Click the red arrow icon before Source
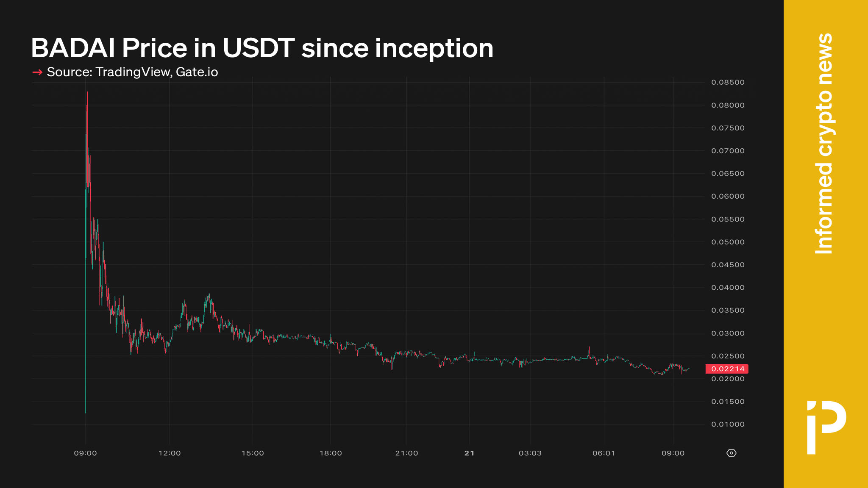This screenshot has height=488, width=868. (37, 72)
